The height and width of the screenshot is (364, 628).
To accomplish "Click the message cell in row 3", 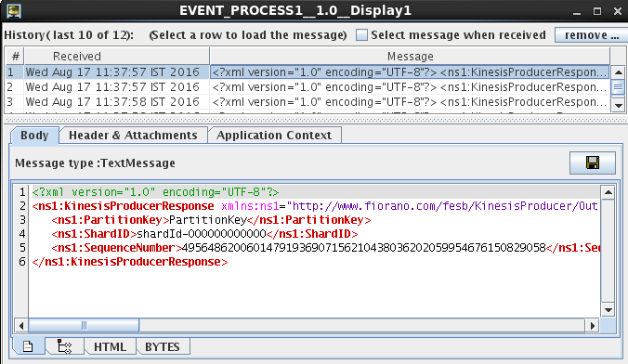I will (x=410, y=102).
